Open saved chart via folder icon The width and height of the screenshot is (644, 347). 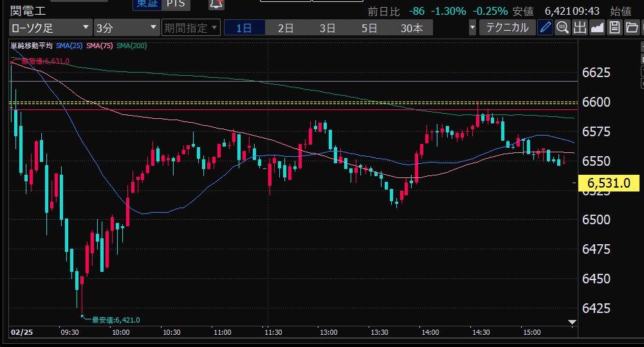631,27
